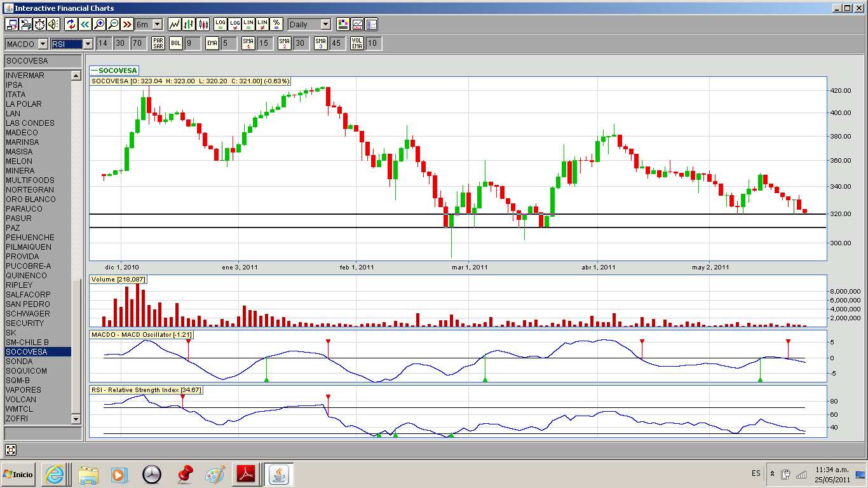Click the zoom out magnifier icon

[113, 24]
